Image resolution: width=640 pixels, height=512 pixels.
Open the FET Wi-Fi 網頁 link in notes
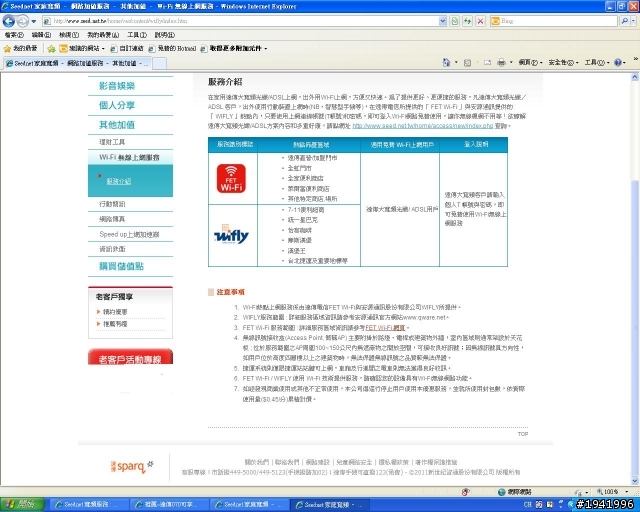[x=385, y=328]
